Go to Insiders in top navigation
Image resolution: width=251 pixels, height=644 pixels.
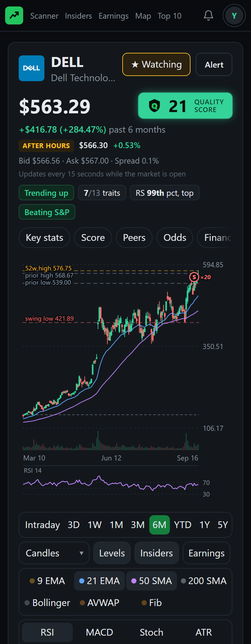click(x=79, y=16)
